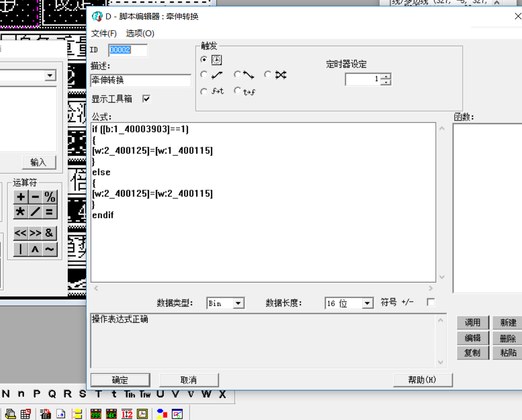Open the 数据类型 Bin dropdown
522x420 pixels.
click(x=239, y=303)
